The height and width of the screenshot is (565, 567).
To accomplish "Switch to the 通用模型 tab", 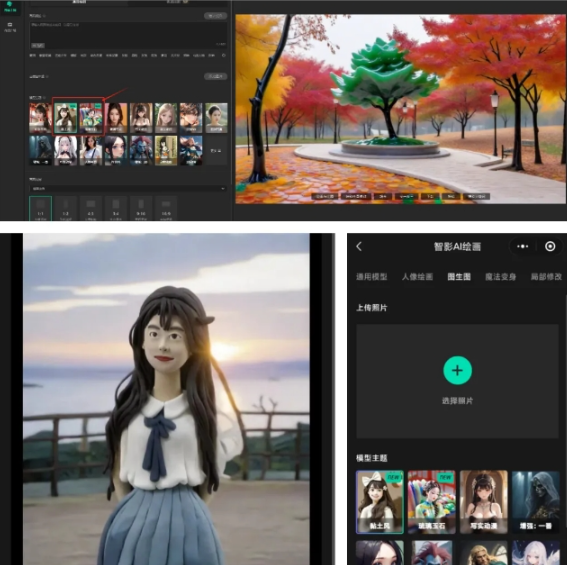I will pyautogui.click(x=371, y=277).
